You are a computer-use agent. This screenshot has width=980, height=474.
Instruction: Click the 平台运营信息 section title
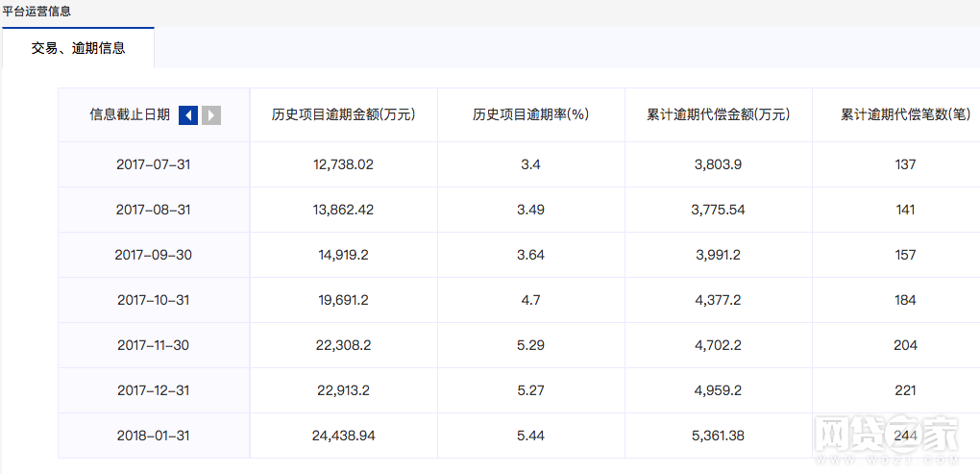[x=37, y=12]
